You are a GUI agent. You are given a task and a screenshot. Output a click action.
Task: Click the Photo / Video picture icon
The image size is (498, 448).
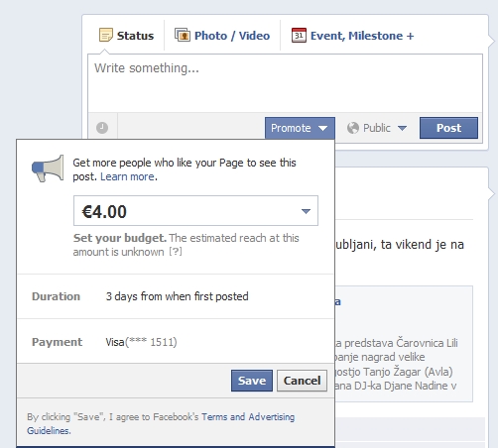[x=183, y=35]
